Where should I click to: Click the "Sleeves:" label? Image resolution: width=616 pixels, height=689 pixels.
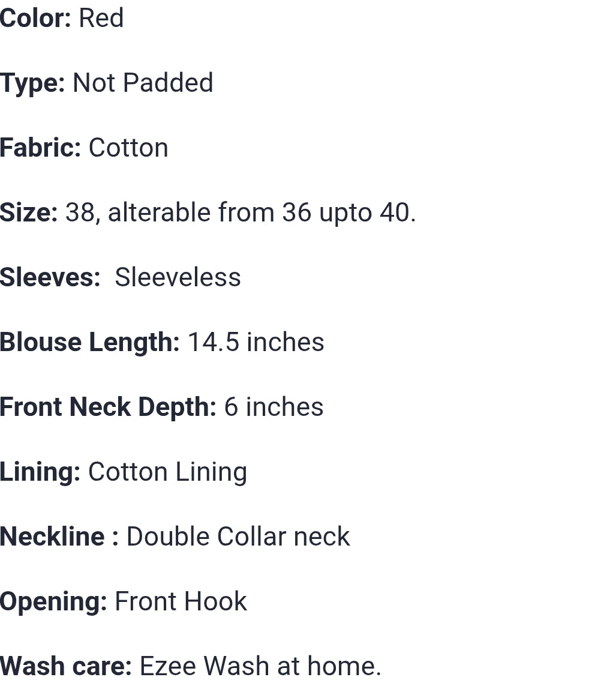[50, 277]
